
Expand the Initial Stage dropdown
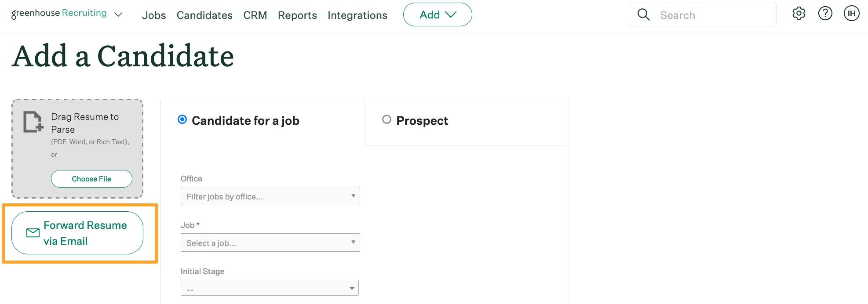point(270,288)
